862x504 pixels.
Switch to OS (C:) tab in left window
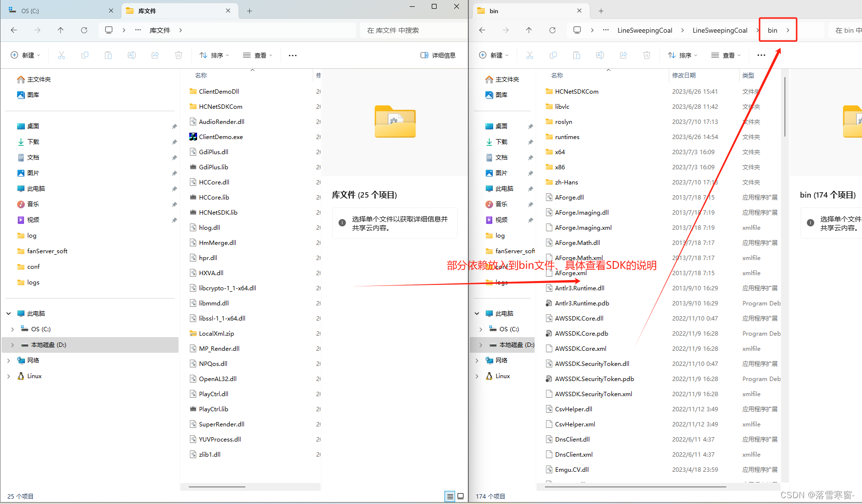(60, 11)
